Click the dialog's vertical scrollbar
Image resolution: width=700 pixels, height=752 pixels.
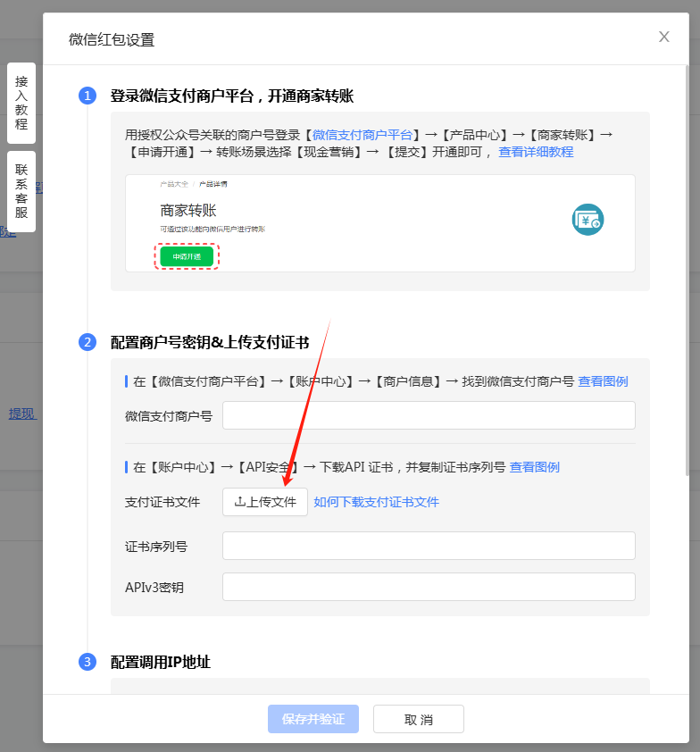tap(687, 271)
